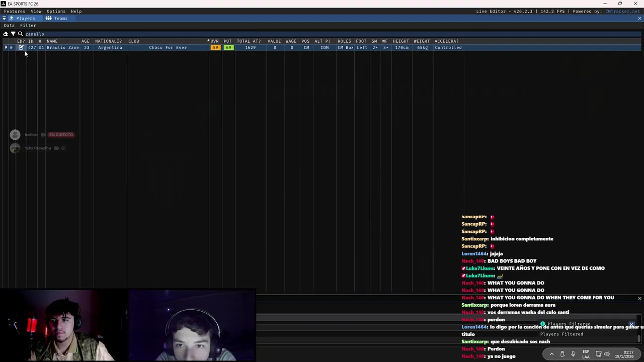Click the WAGE column header
Image resolution: width=644 pixels, height=362 pixels.
291,41
